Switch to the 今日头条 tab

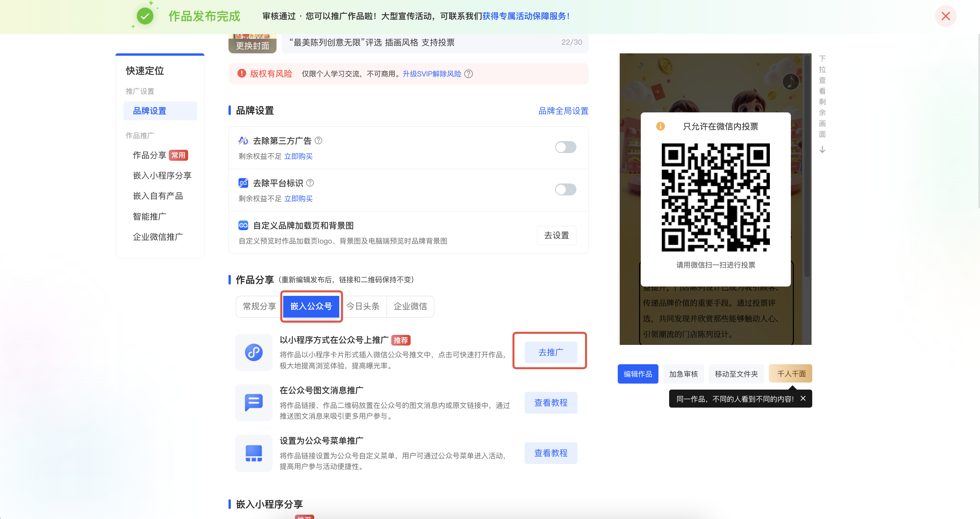[x=363, y=306]
